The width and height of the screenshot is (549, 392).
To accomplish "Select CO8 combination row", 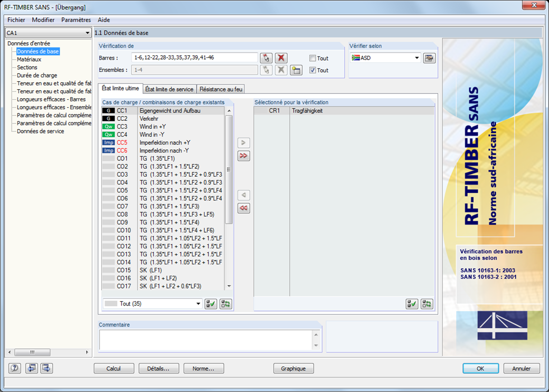I will [x=163, y=215].
